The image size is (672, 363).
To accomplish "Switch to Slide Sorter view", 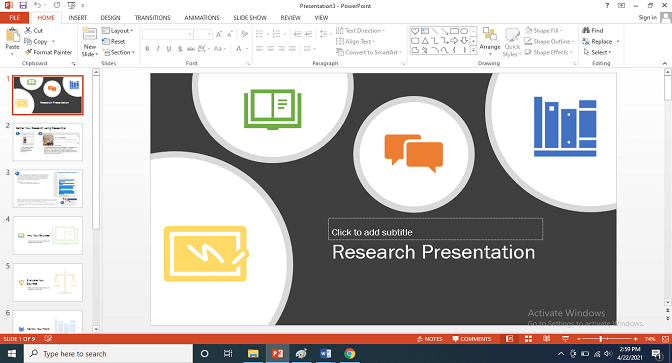I will tap(528, 339).
